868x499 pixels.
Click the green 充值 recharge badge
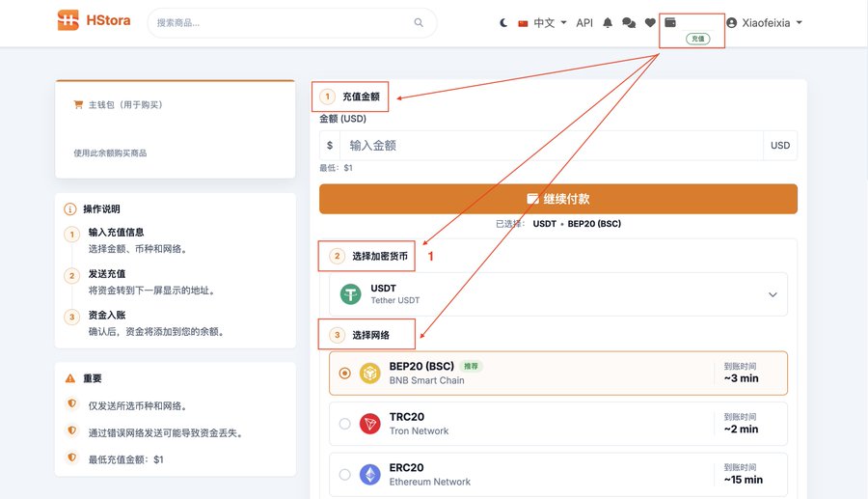click(697, 39)
